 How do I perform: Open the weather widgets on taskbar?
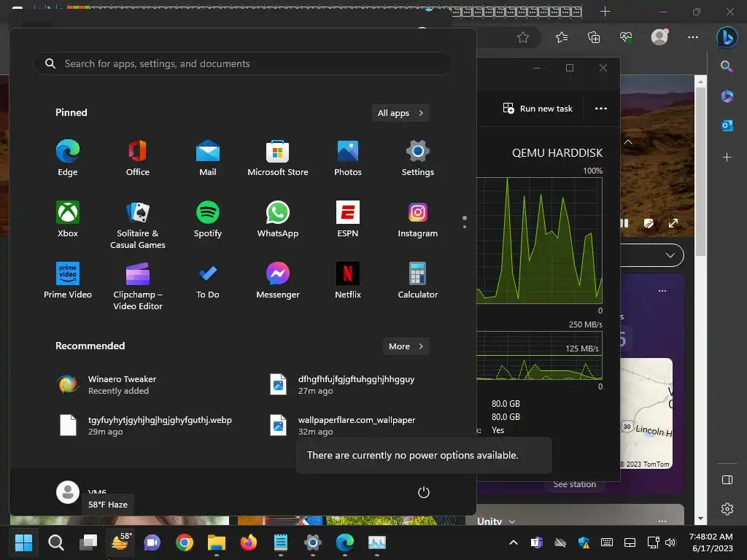pyautogui.click(x=120, y=542)
